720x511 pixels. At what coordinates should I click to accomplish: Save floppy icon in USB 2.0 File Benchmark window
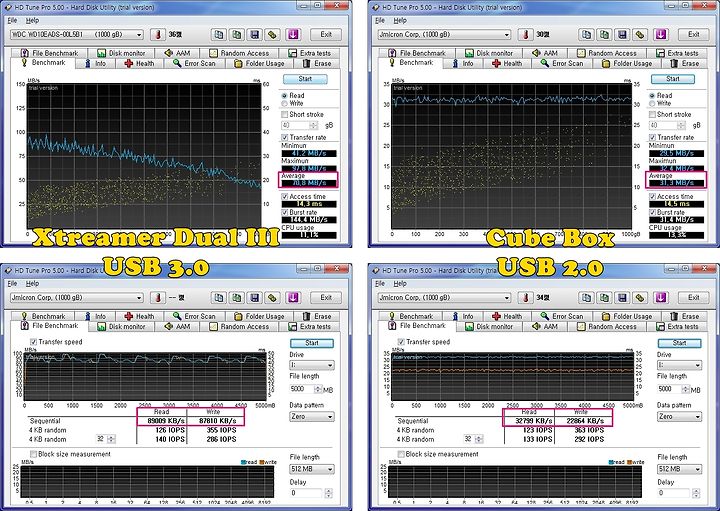point(622,298)
